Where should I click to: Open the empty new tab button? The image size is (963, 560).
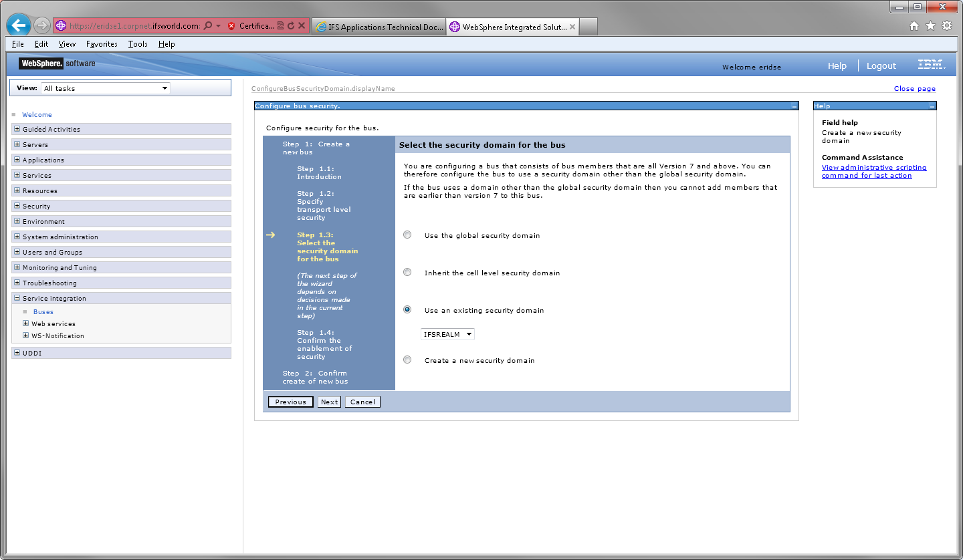pos(588,27)
